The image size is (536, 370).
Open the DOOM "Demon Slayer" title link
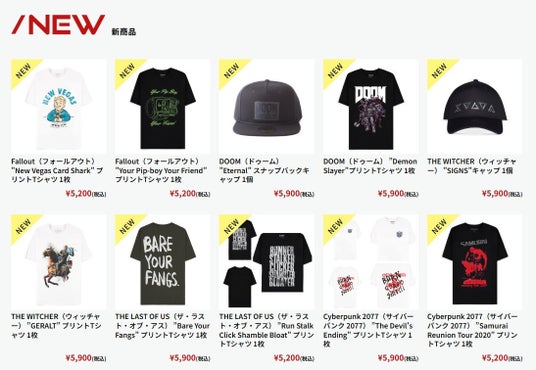point(370,166)
